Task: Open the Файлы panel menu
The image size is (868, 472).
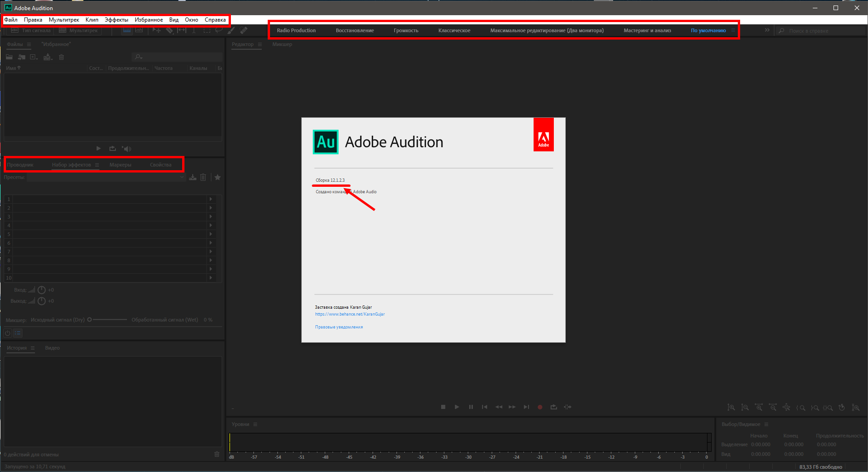Action: click(29, 44)
